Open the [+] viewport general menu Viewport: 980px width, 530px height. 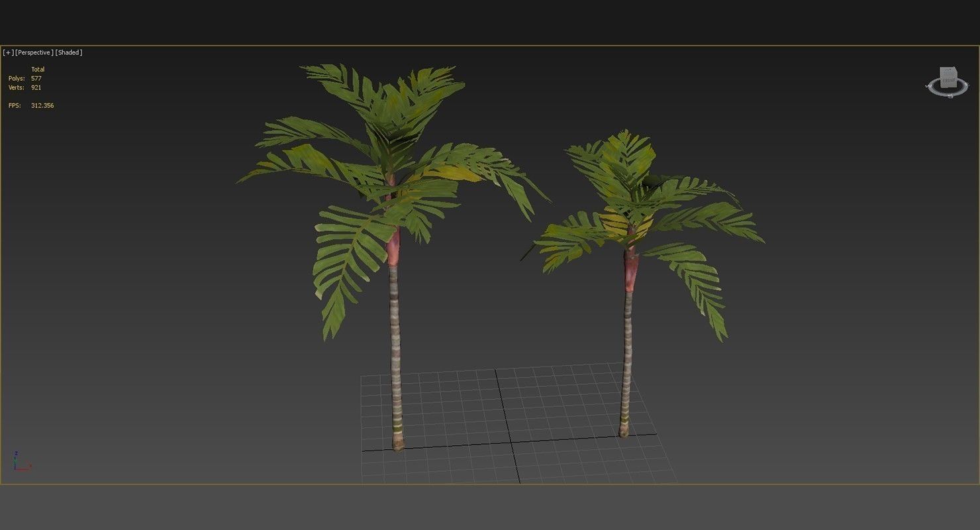(8, 52)
